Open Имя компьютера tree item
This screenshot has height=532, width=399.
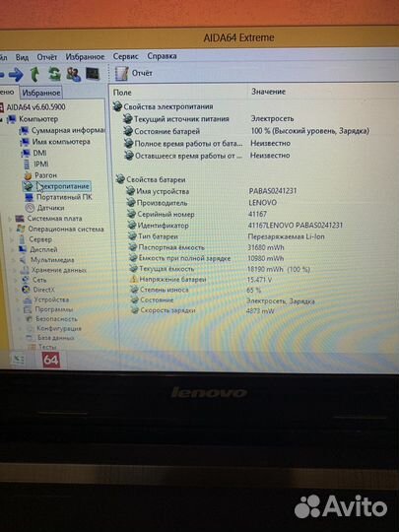[55, 142]
